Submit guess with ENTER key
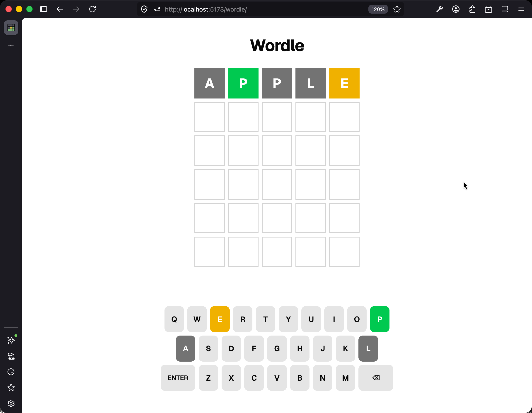 [x=178, y=378]
